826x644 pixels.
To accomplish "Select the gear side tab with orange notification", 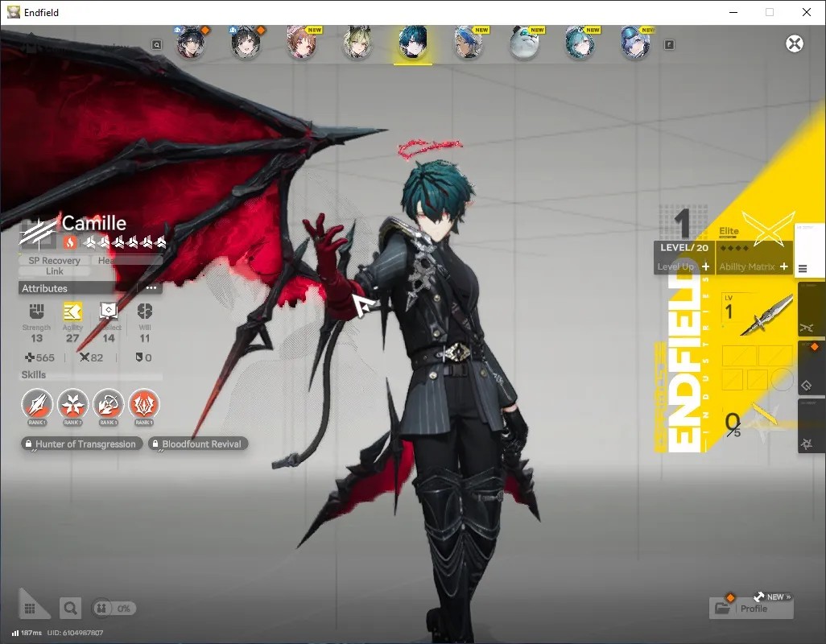I will [x=810, y=368].
